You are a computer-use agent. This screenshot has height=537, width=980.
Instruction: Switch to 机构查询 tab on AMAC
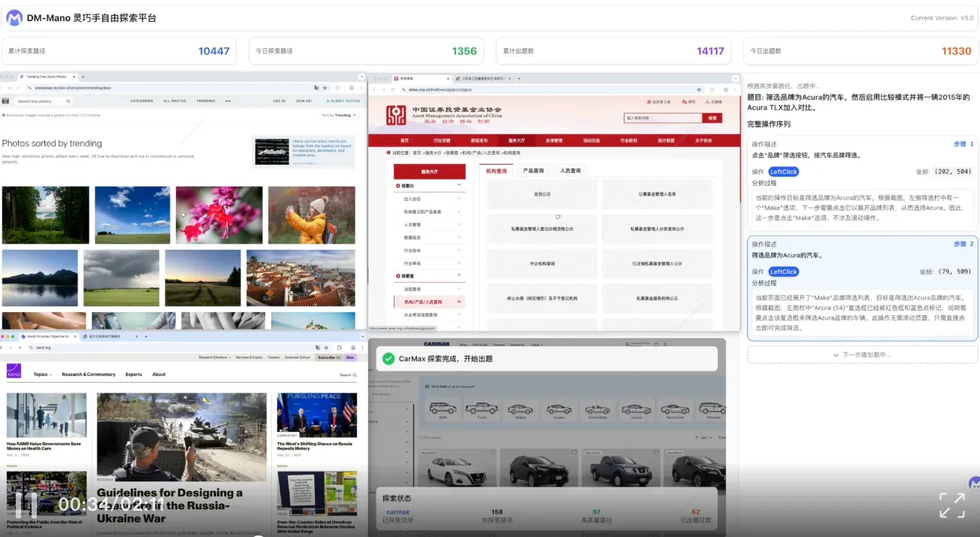click(x=496, y=171)
